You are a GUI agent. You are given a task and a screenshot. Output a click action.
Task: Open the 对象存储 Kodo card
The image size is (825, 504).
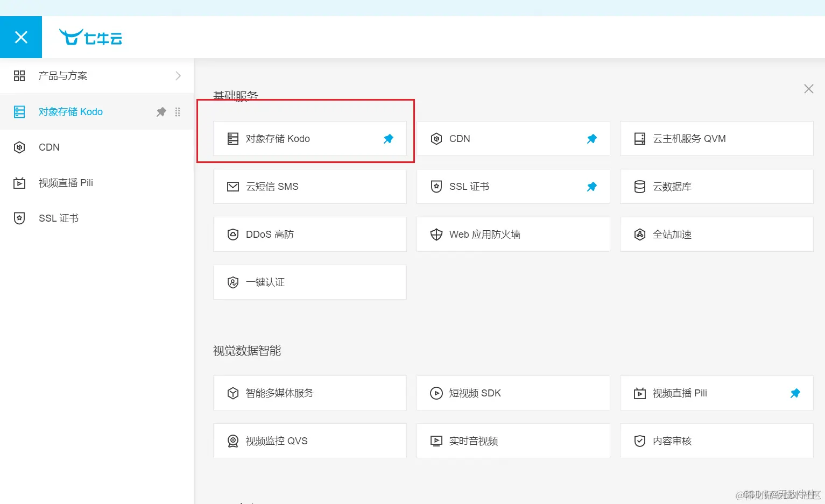pyautogui.click(x=310, y=139)
